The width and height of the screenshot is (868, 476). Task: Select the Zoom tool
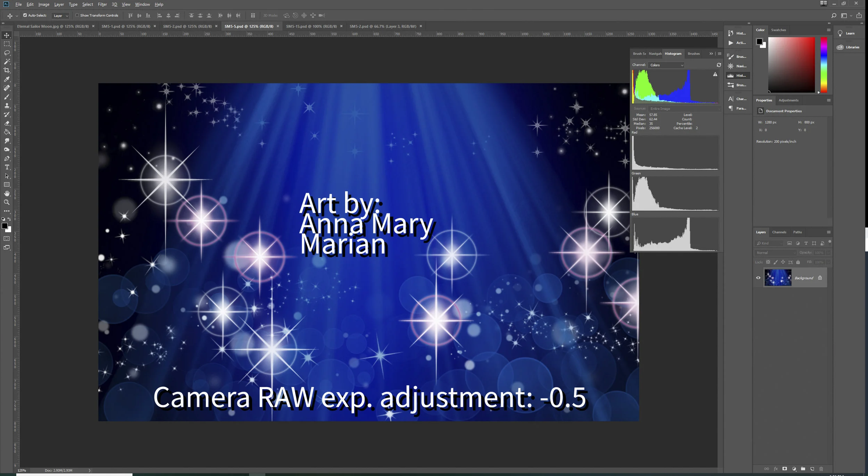(7, 202)
